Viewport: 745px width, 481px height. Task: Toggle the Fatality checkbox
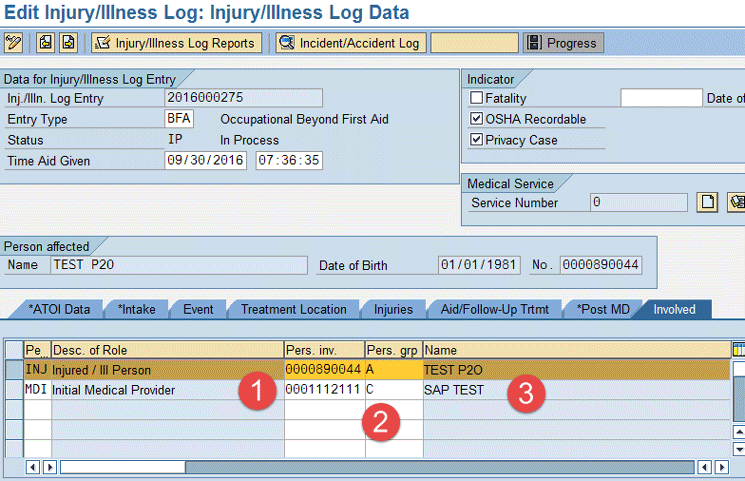point(477,99)
